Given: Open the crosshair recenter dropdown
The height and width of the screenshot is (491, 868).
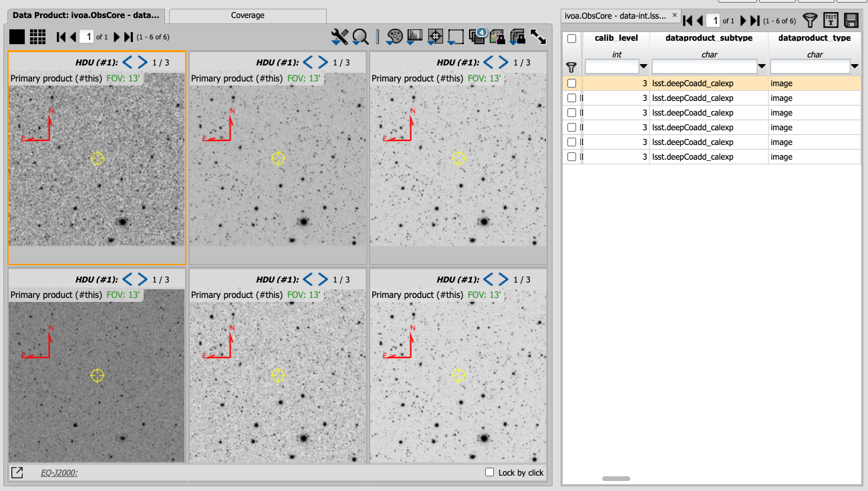Looking at the screenshot, I should point(436,37).
